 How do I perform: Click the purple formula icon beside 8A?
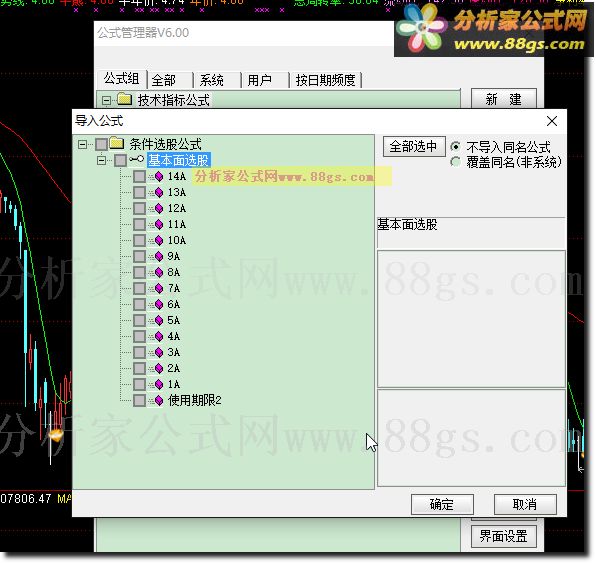[x=159, y=272]
